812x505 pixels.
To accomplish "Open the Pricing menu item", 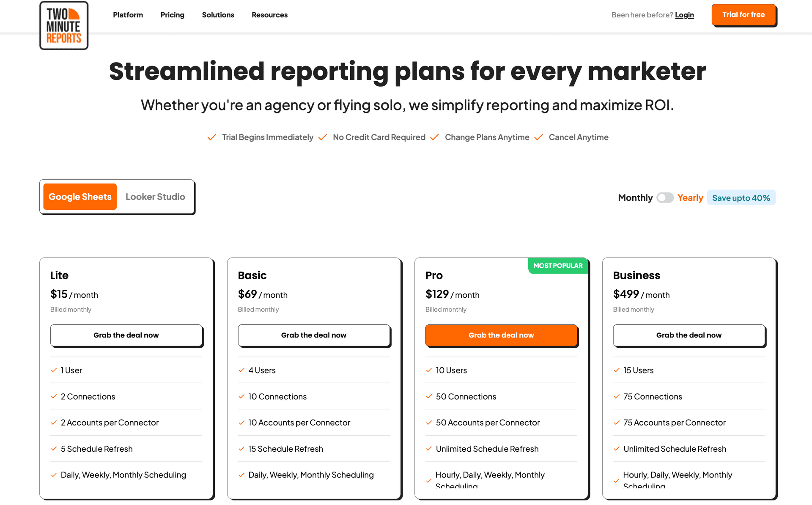I will click(x=172, y=15).
